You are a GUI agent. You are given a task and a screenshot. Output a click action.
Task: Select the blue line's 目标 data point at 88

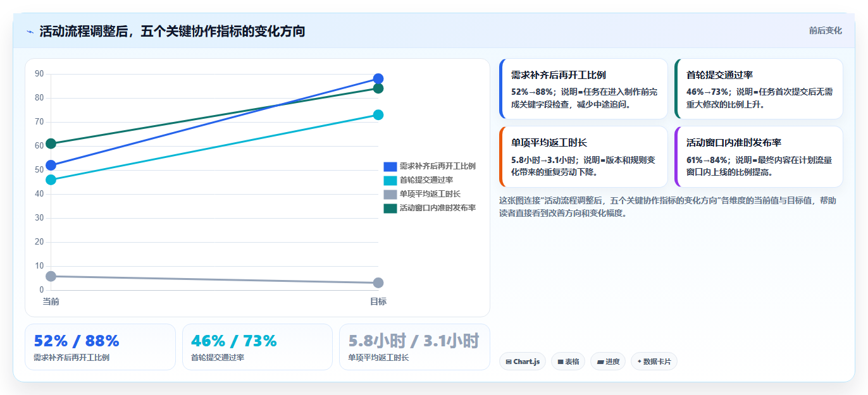pyautogui.click(x=378, y=79)
